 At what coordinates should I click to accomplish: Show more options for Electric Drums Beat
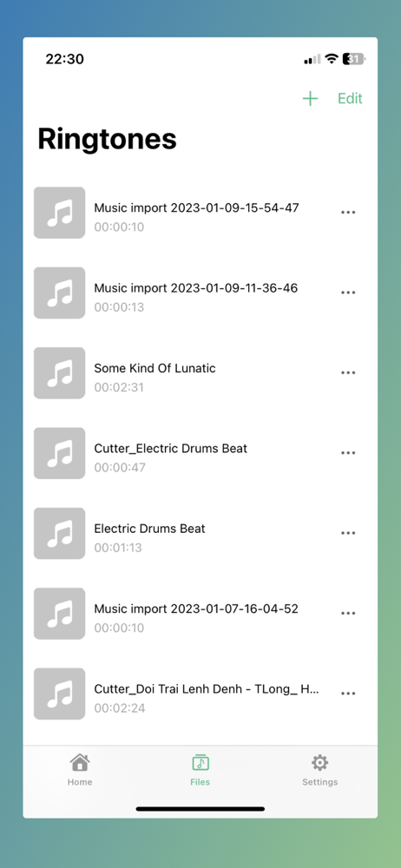[x=348, y=533]
